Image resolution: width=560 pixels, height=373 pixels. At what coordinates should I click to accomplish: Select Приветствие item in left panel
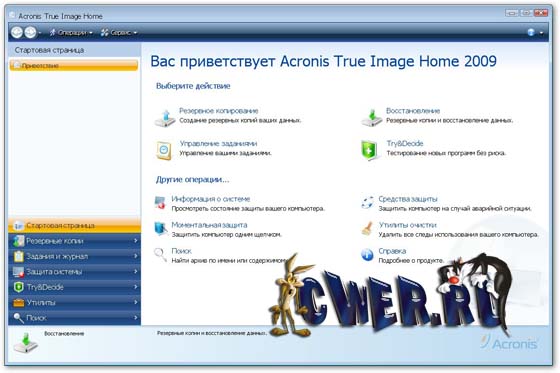pos(74,66)
